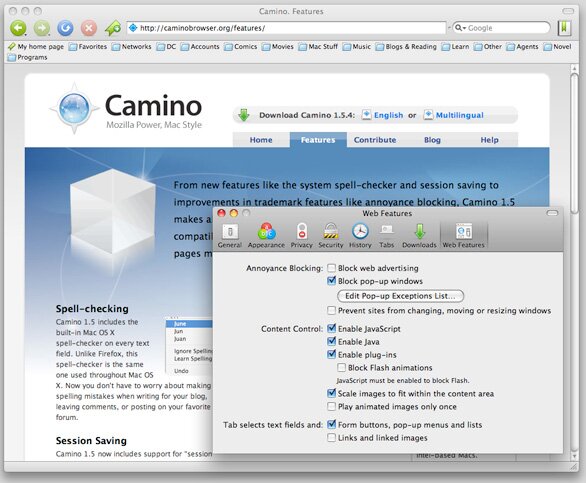Open the Downloads preferences pane

[x=419, y=236]
